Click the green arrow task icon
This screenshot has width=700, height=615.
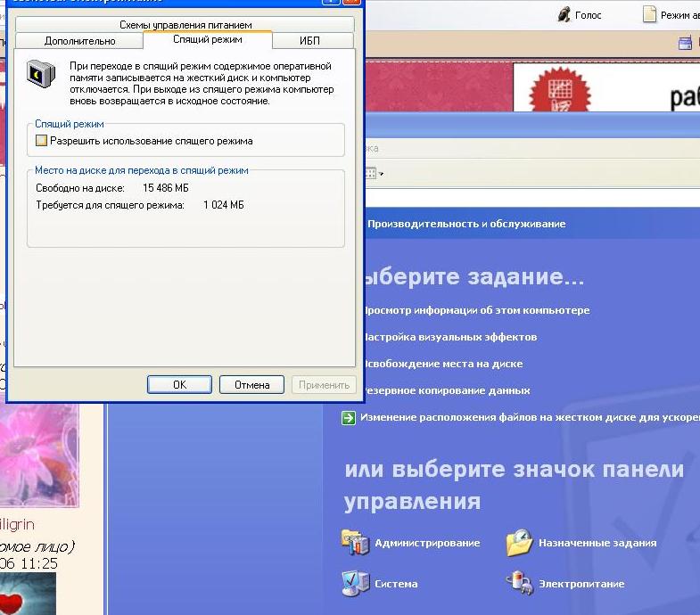pyautogui.click(x=348, y=418)
